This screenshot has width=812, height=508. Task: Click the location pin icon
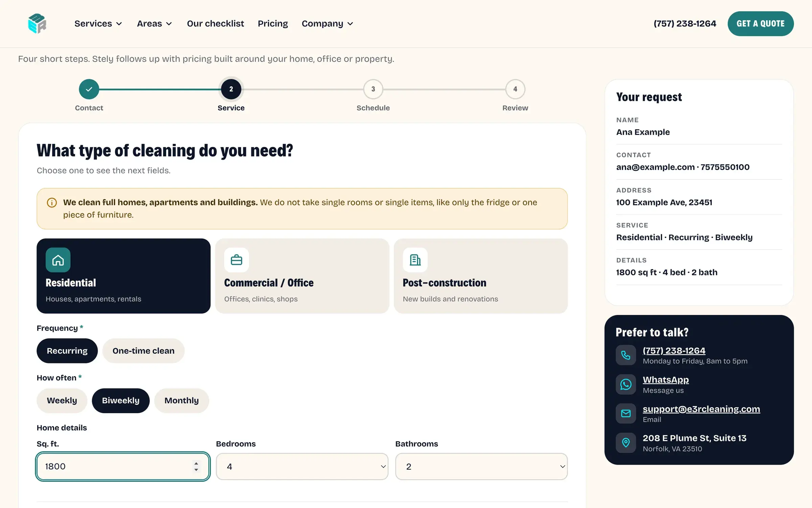pos(626,442)
